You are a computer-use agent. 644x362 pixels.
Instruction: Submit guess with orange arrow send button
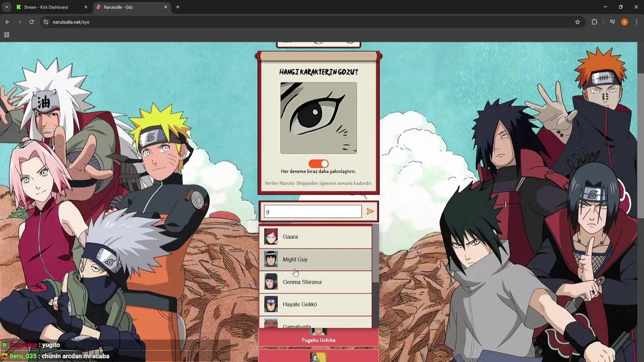[370, 212]
